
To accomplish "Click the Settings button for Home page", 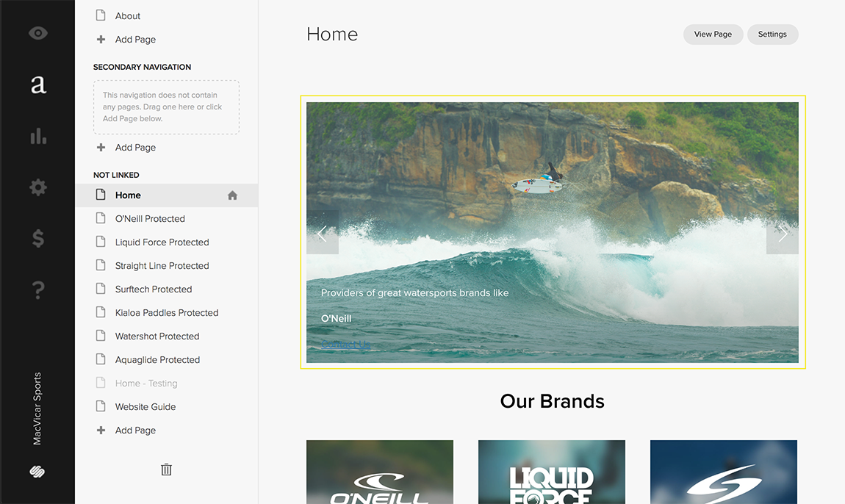I will [772, 35].
